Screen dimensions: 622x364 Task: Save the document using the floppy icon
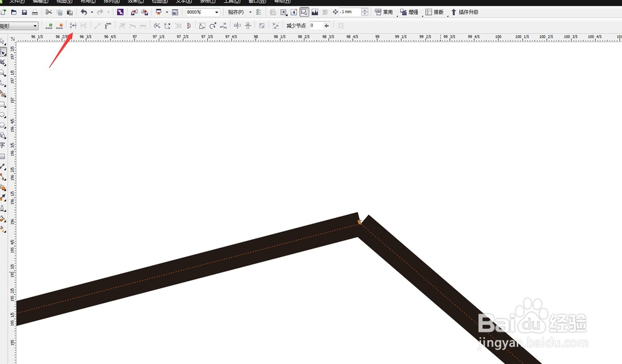[24, 12]
